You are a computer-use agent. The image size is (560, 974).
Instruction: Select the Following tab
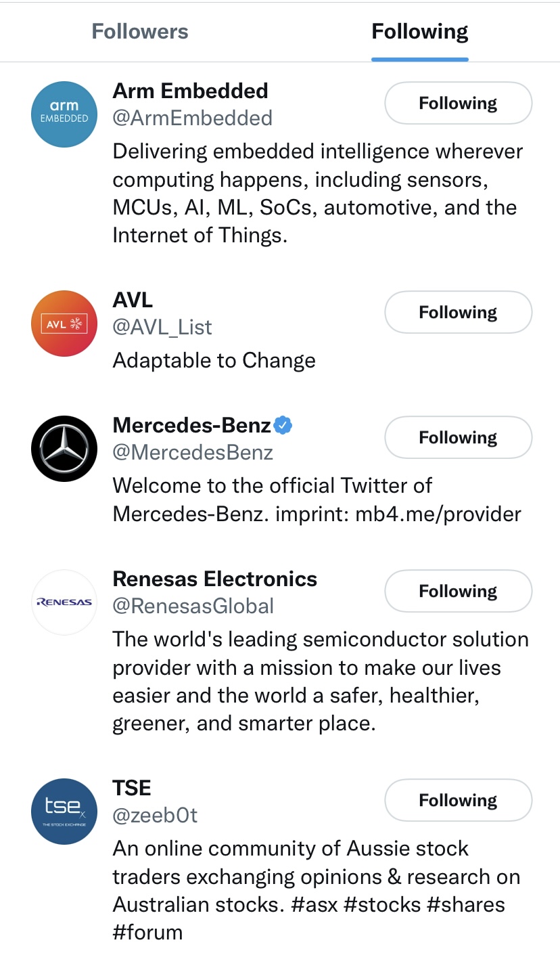tap(420, 32)
